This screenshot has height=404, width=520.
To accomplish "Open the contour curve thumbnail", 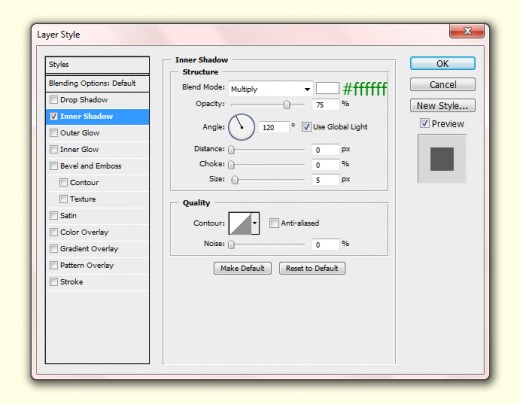I will tap(240, 223).
